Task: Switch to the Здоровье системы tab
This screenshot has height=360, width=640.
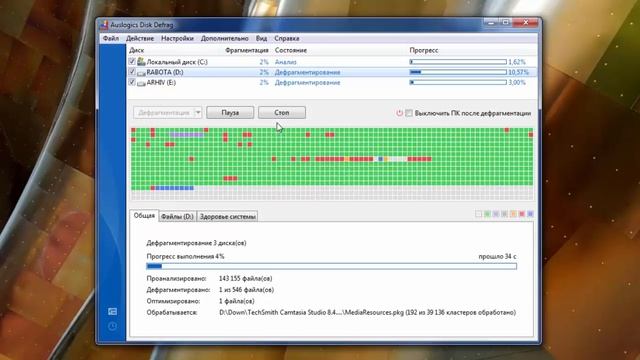Action: [x=228, y=217]
